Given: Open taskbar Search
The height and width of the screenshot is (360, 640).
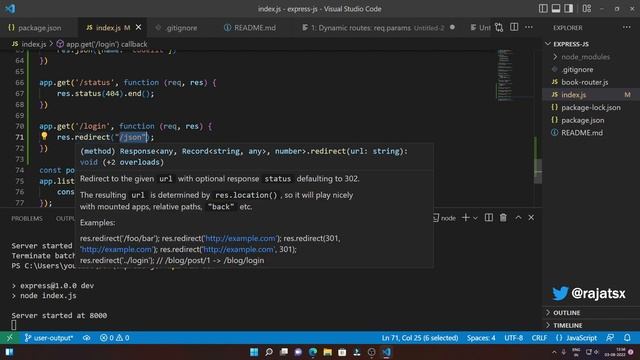Looking at the screenshot, I should point(269,352).
